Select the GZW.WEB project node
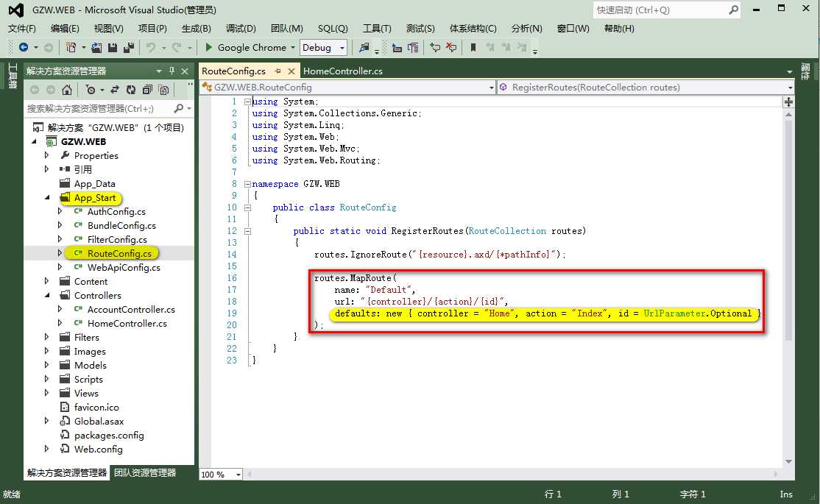The image size is (820, 504). coord(84,141)
